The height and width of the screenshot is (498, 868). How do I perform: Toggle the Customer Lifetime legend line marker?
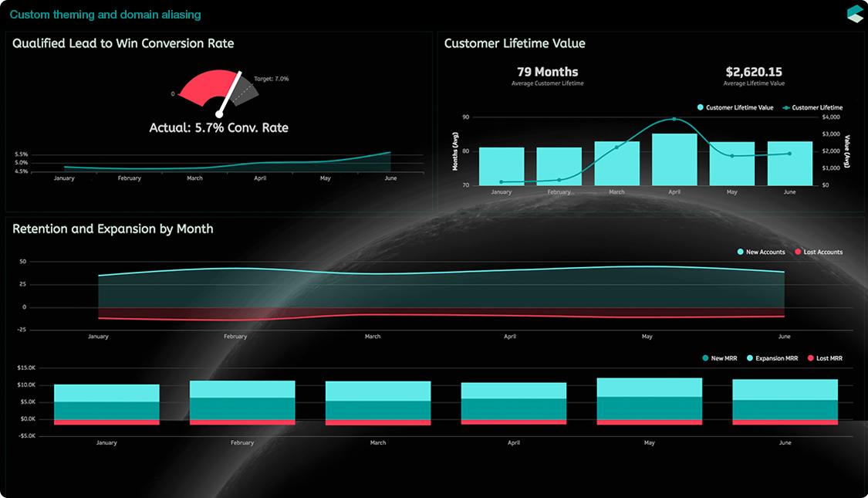point(786,107)
